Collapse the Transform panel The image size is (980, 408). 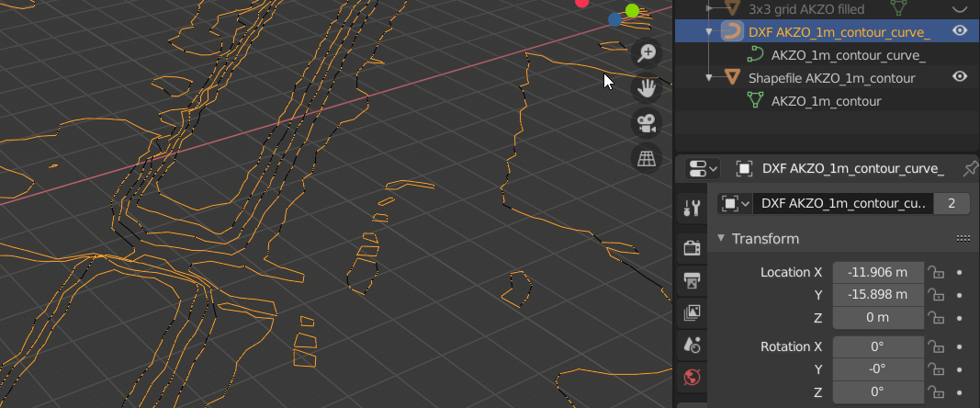click(x=721, y=238)
